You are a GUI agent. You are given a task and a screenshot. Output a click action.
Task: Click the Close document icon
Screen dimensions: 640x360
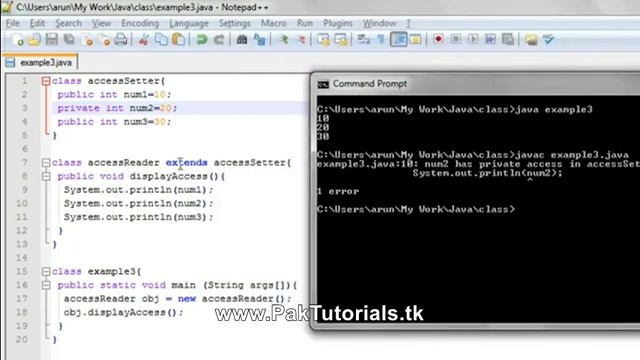click(x=87, y=40)
